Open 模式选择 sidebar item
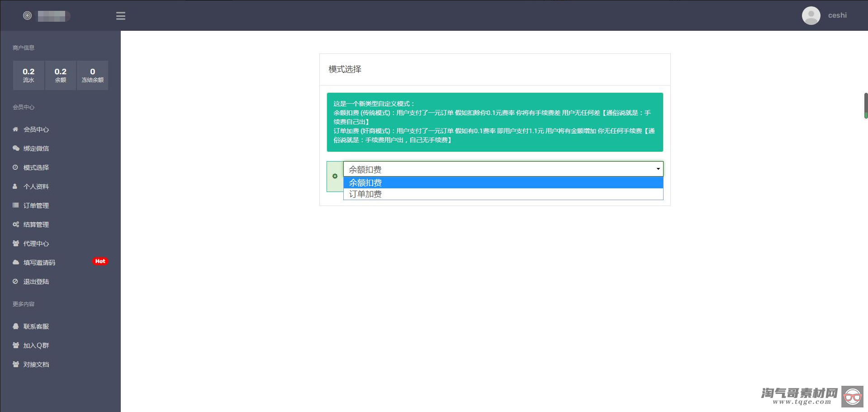This screenshot has width=868, height=412. (x=36, y=168)
